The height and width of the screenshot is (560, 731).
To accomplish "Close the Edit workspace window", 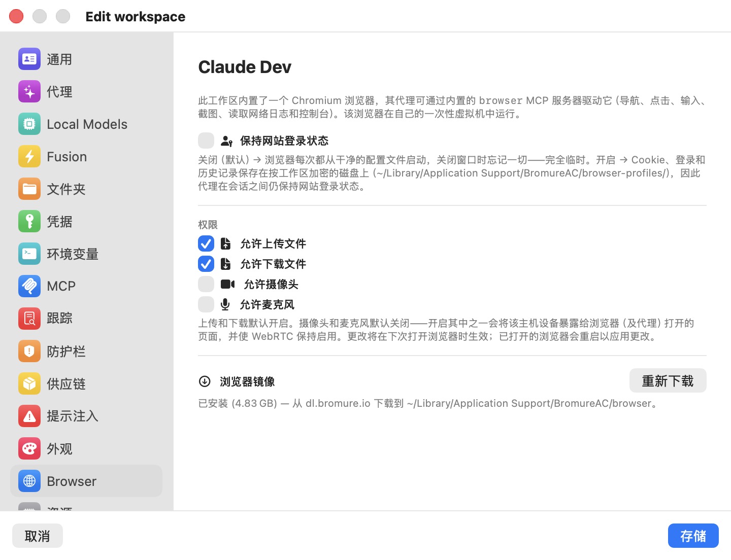I will [x=16, y=16].
